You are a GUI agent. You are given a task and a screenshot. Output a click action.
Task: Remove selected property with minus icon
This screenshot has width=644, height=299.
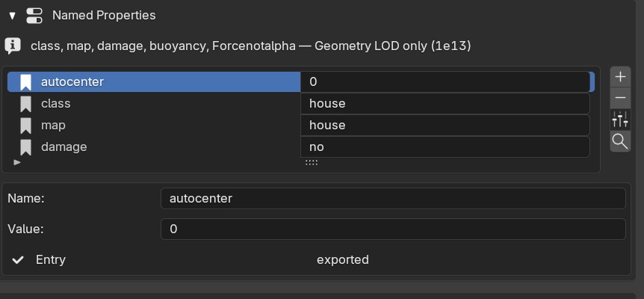coord(620,98)
